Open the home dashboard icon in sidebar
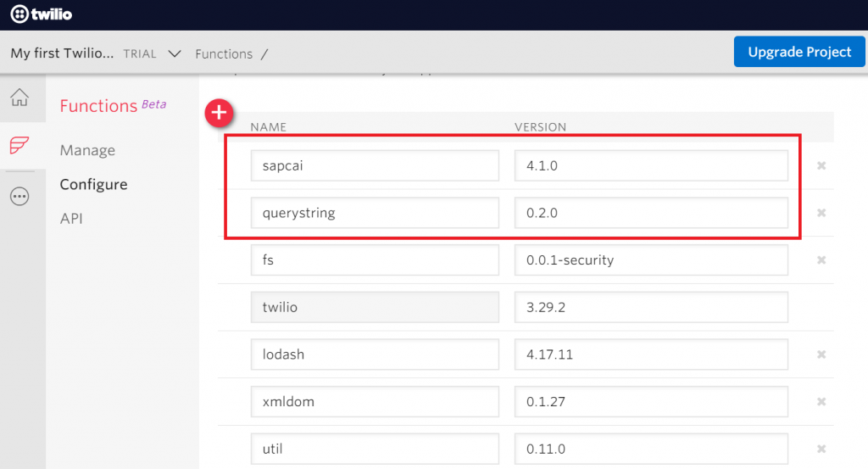 pos(19,98)
